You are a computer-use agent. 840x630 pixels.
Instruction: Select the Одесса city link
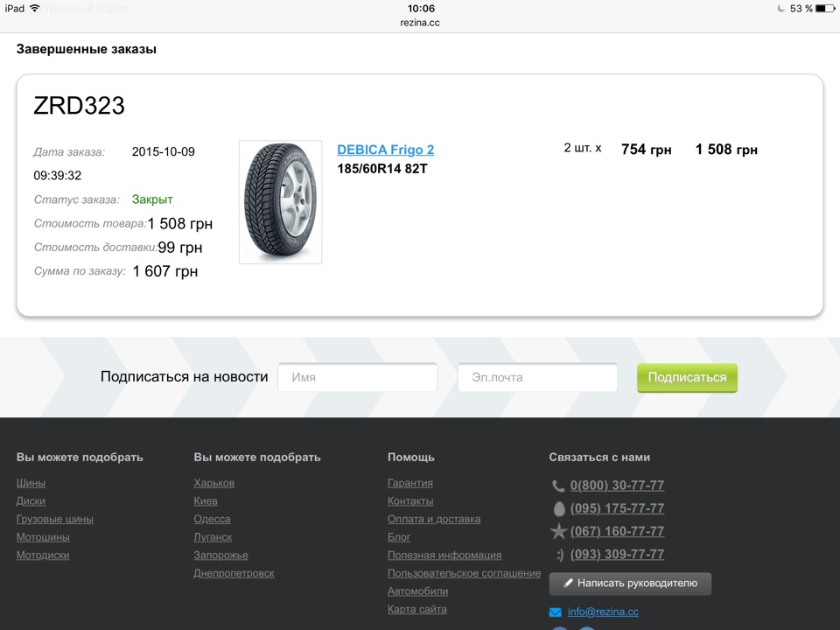[212, 519]
